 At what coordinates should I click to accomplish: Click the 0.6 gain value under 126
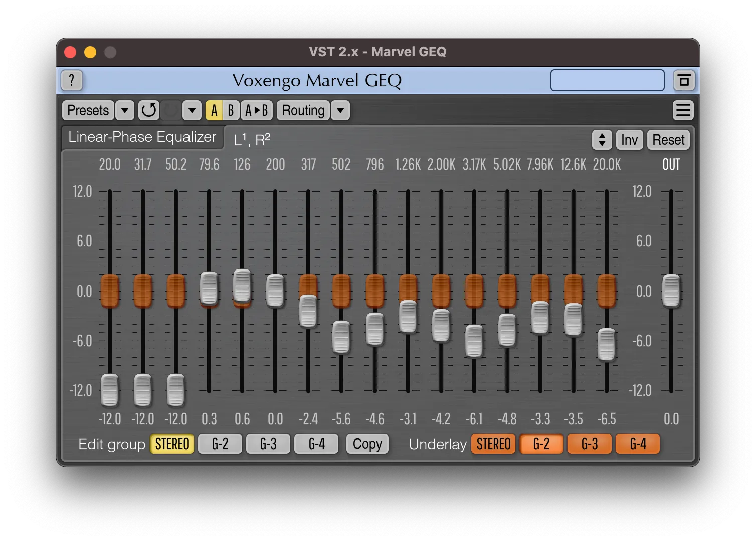click(242, 419)
